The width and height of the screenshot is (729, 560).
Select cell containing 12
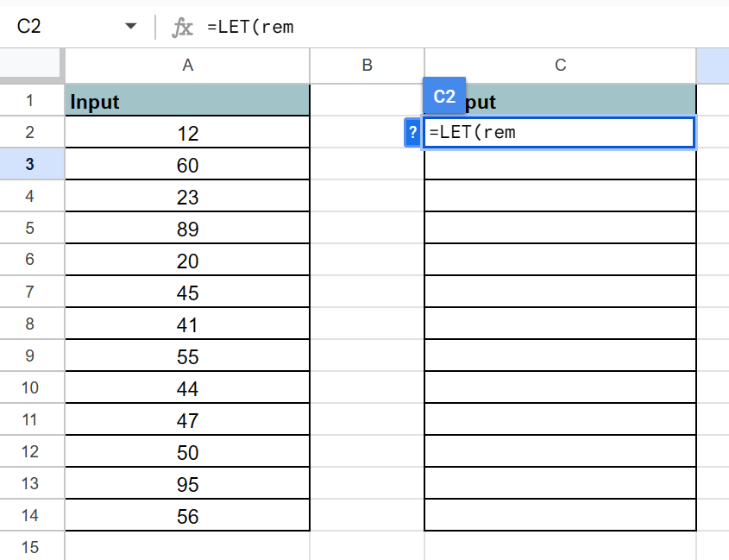point(187,133)
